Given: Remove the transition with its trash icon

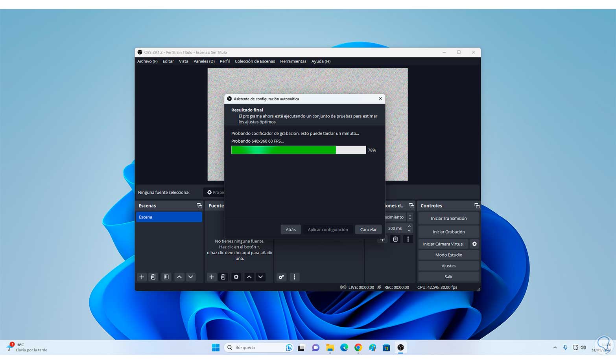Looking at the screenshot, I should (395, 239).
